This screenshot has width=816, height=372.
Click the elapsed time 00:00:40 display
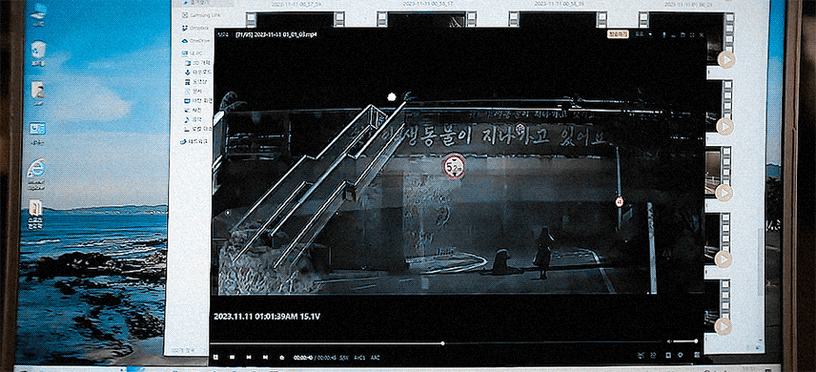click(303, 357)
